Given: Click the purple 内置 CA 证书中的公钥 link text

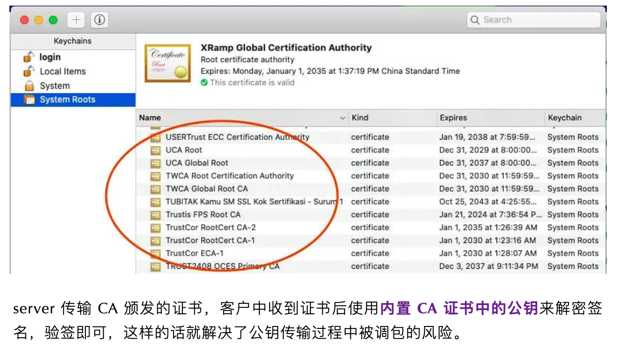Looking at the screenshot, I should (459, 308).
